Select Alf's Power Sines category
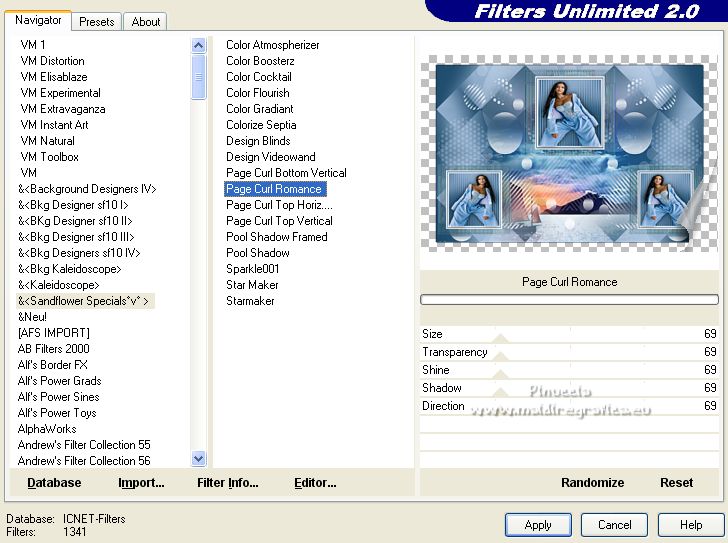Image resolution: width=728 pixels, height=543 pixels. point(58,397)
